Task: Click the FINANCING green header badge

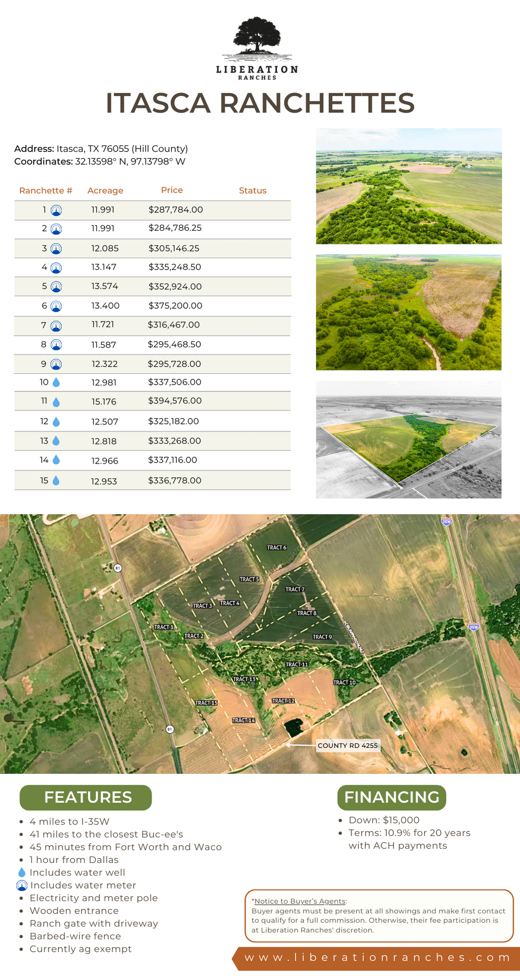Action: click(391, 797)
